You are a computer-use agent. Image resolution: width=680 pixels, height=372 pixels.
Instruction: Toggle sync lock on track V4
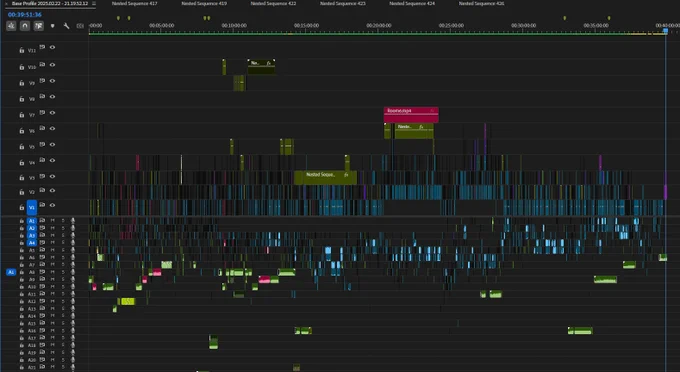[42, 160]
